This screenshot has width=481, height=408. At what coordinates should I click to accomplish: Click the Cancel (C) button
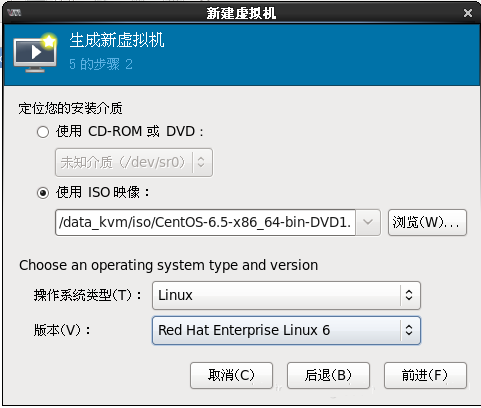[x=231, y=375]
